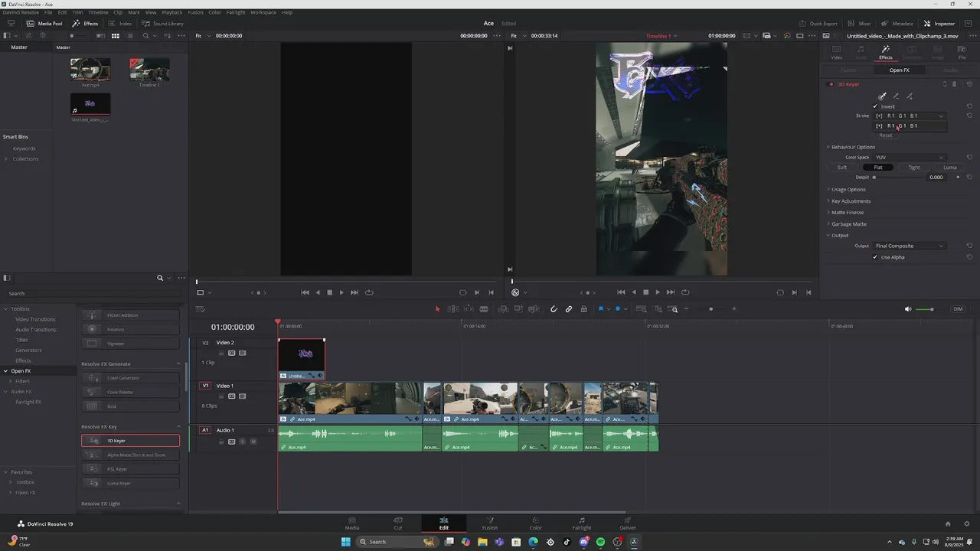Click the Quick Export button

coord(818,24)
